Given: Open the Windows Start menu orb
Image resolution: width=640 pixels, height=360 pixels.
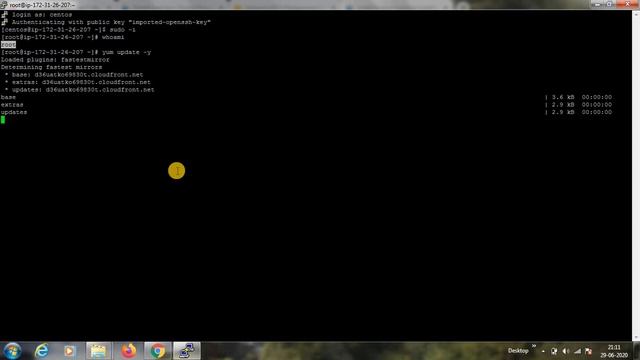Looking at the screenshot, I should tap(12, 351).
